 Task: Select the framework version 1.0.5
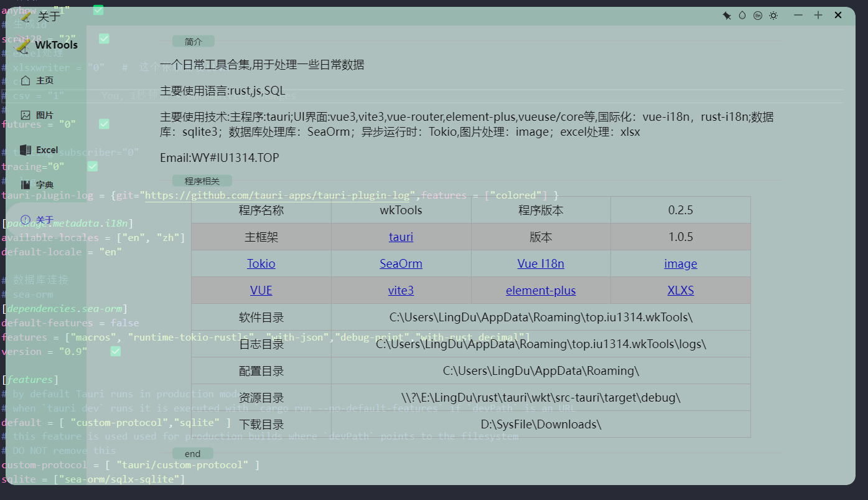click(681, 237)
